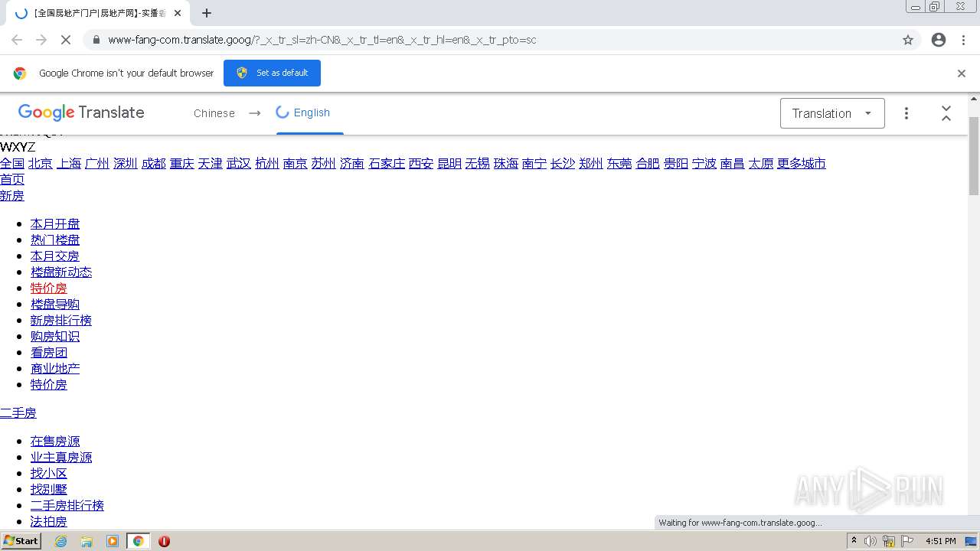Viewport: 980px width, 551px height.
Task: Click the page vertical scrollbar thumb
Action: tap(974, 156)
